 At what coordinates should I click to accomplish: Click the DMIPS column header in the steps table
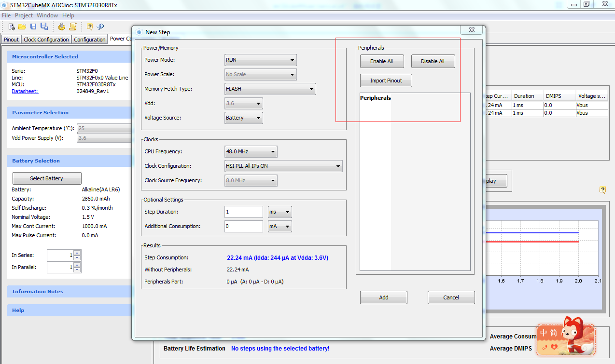pyautogui.click(x=559, y=96)
